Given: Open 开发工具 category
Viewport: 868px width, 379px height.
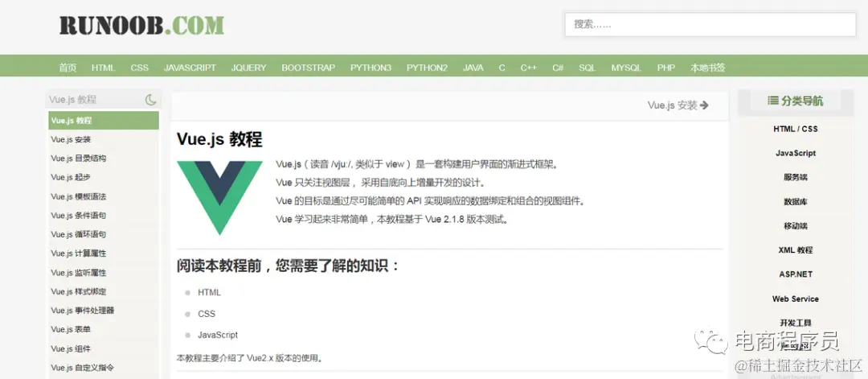Looking at the screenshot, I should coord(796,323).
